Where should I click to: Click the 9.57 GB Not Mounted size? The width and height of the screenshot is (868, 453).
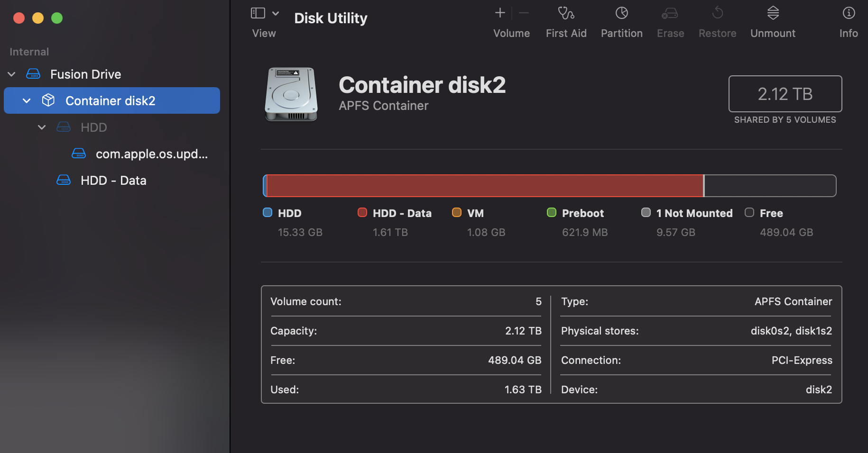(x=676, y=232)
